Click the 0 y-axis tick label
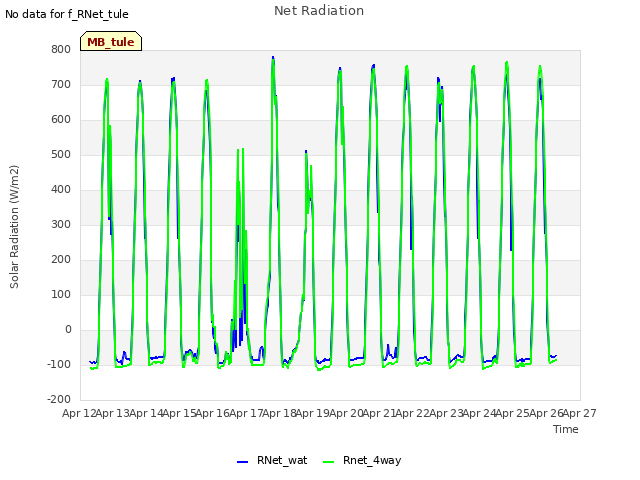The width and height of the screenshot is (640, 480). (68, 330)
